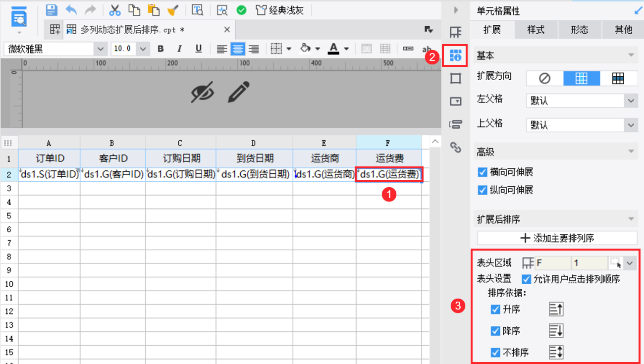Collapse the 基本 section
The image size is (644, 364).
click(631, 55)
